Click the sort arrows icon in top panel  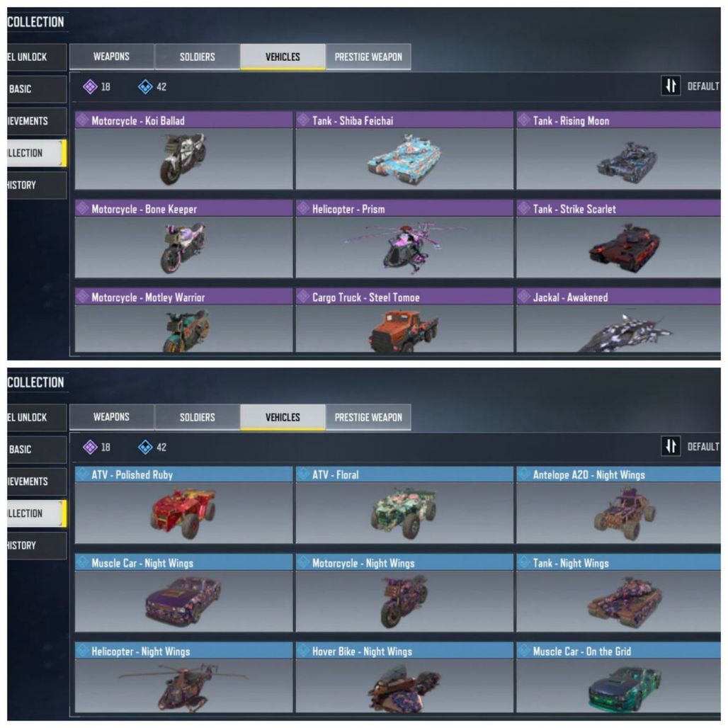(x=671, y=86)
